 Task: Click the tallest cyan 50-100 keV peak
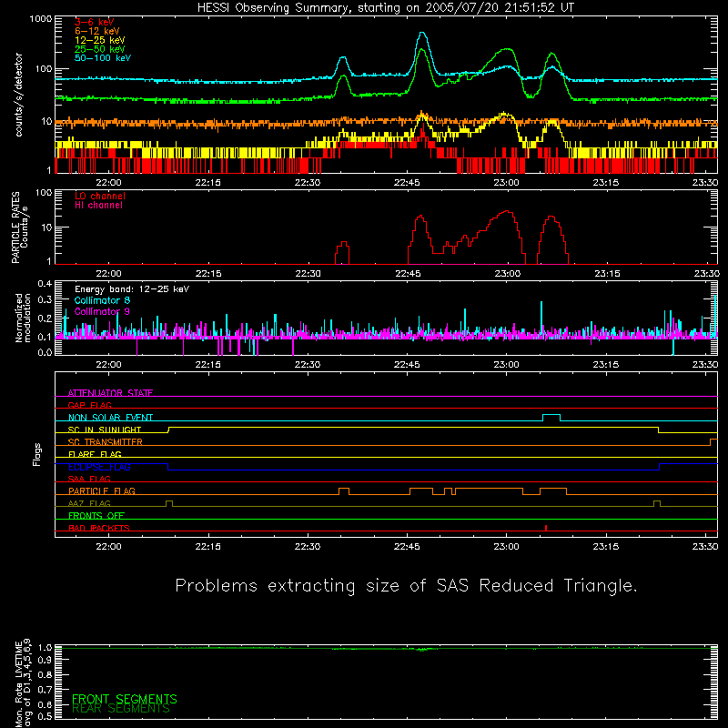coord(421,33)
